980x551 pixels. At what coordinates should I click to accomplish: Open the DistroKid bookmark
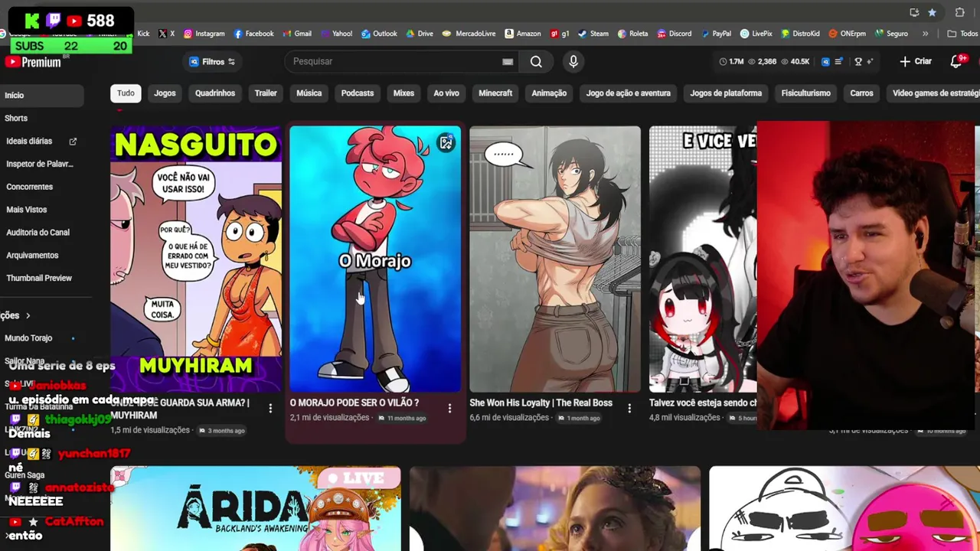(800, 34)
